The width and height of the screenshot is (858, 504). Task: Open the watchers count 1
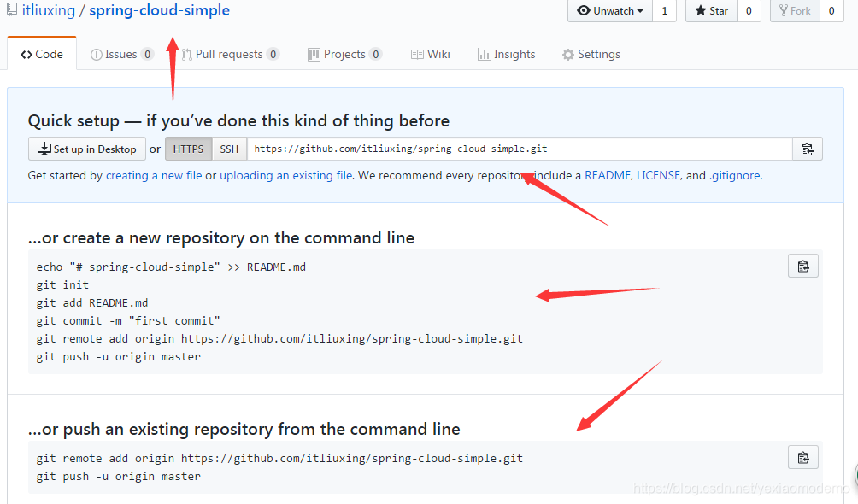[x=664, y=10]
